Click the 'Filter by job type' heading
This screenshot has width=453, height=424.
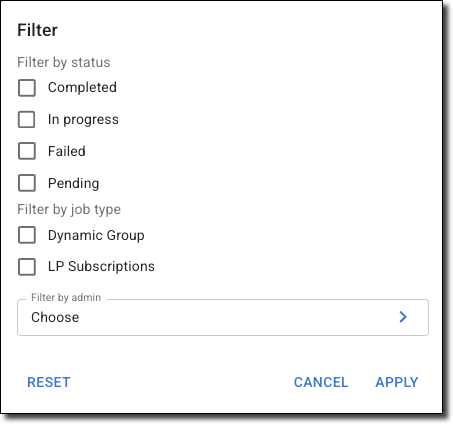click(x=69, y=209)
